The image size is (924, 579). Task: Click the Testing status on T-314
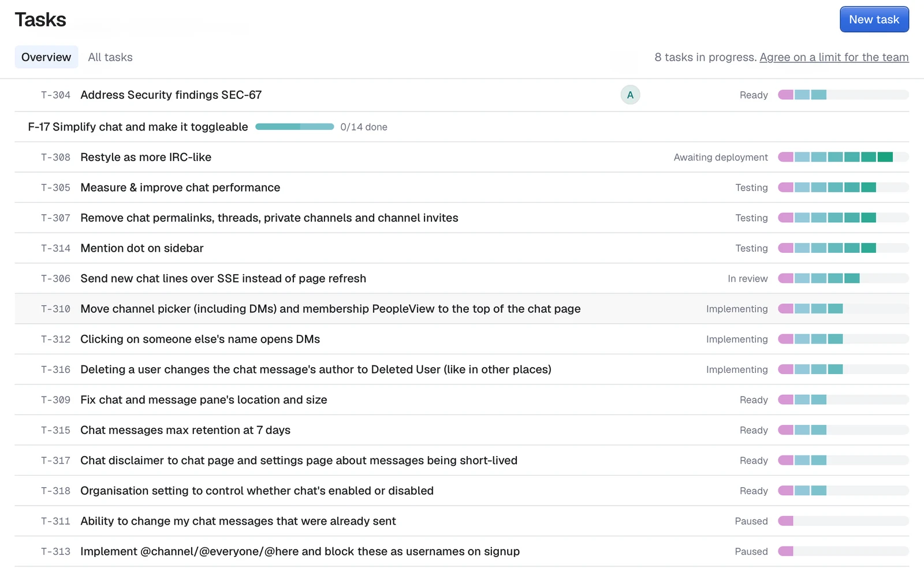[751, 248]
